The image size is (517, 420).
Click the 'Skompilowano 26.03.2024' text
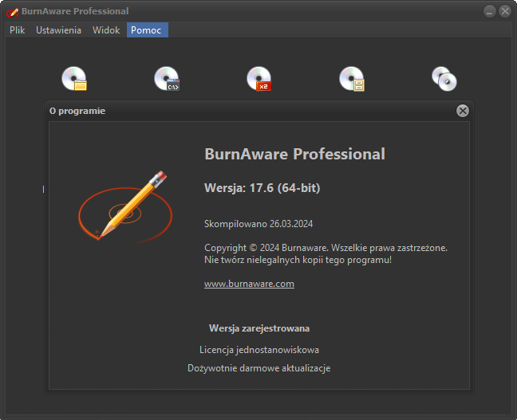(258, 224)
